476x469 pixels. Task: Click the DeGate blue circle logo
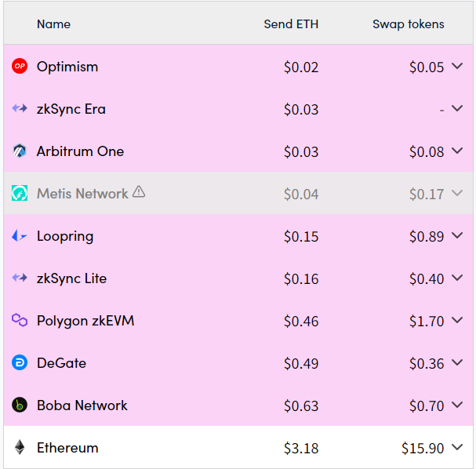coord(20,362)
